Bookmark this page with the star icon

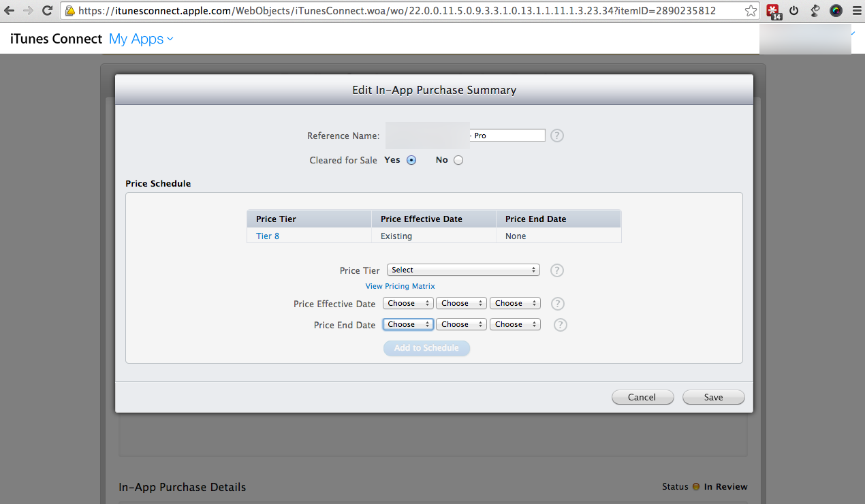(x=751, y=11)
